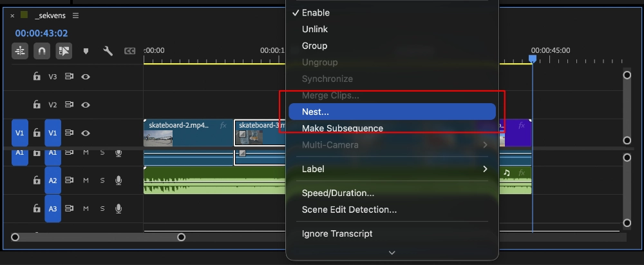
Task: Click video tracks vertical zoom top handle
Action: [627, 75]
